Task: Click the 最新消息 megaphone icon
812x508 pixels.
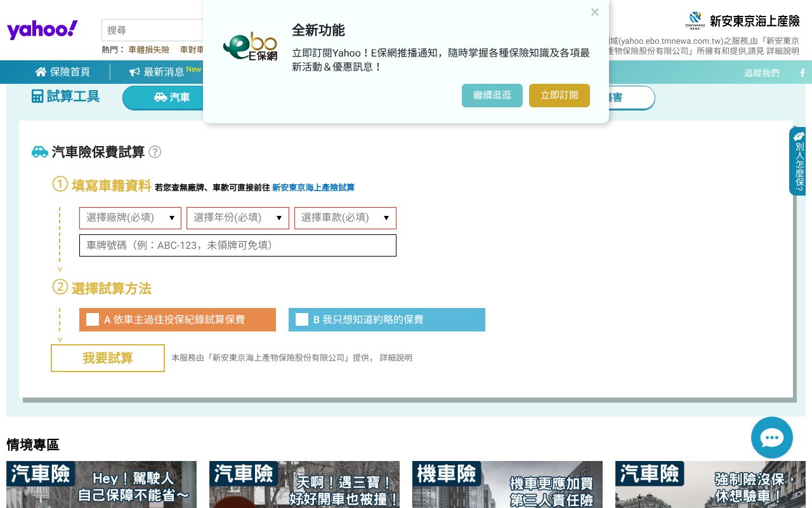Action: pos(134,71)
